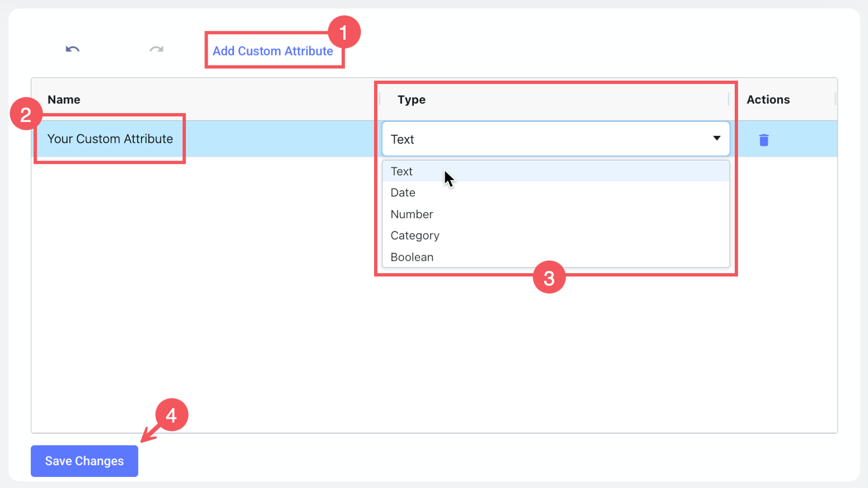
Task: Select Category in the dropdown list
Action: tap(415, 236)
